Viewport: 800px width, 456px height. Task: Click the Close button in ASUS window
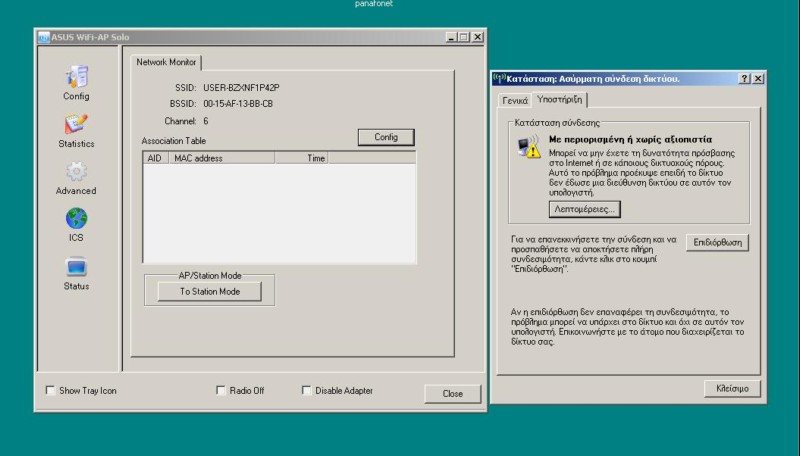[453, 394]
